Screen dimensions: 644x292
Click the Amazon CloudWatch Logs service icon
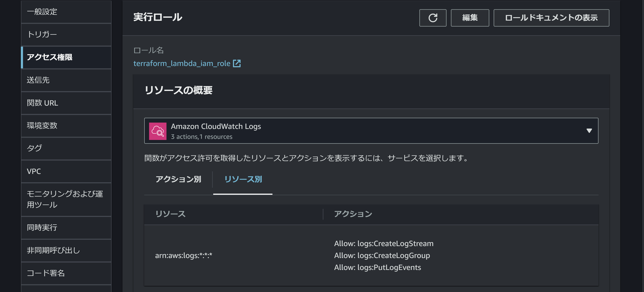[157, 131]
